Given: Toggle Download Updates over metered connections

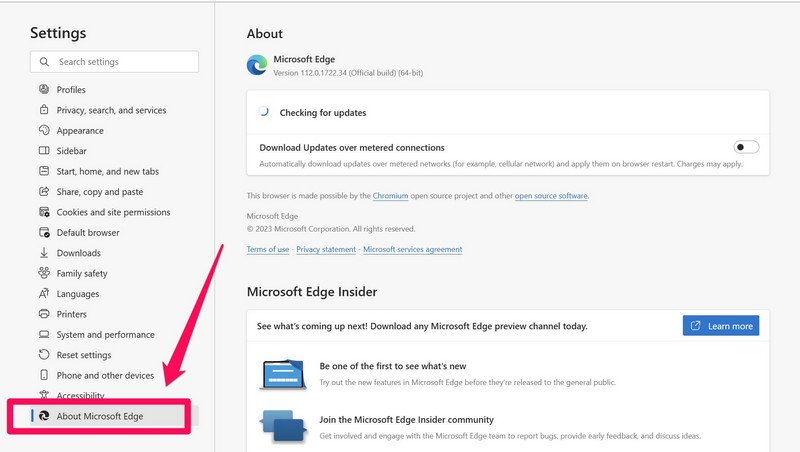Looking at the screenshot, I should tap(746, 147).
